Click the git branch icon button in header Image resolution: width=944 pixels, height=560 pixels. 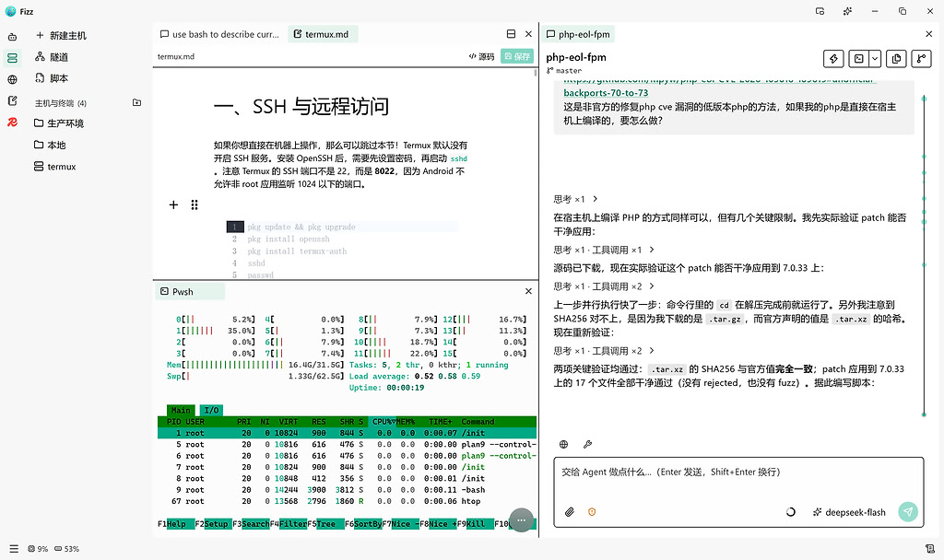[922, 58]
